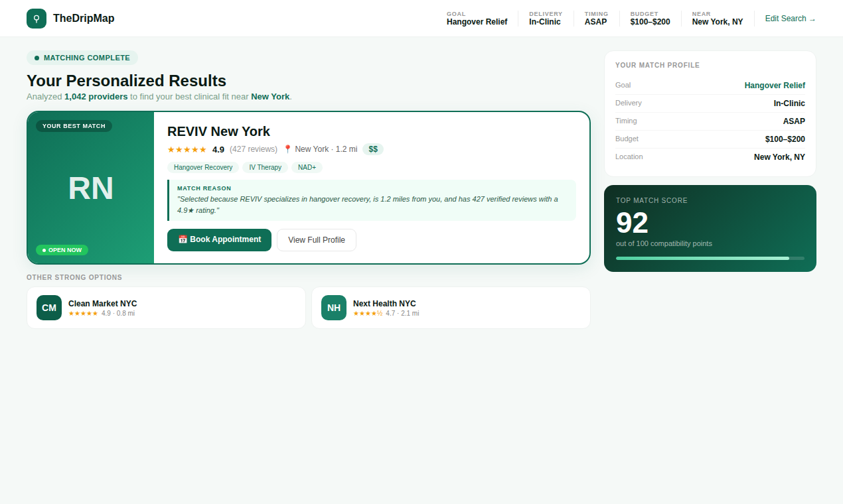Viewport: 843px width, 504px height.
Task: Click the $$ price level badge
Action: point(373,149)
